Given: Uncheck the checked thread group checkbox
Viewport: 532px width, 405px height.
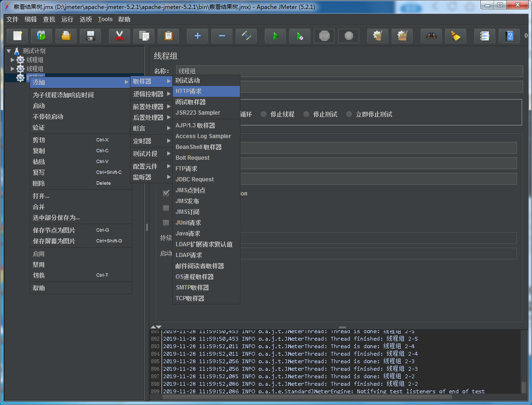Looking at the screenshot, I should pos(166,193).
